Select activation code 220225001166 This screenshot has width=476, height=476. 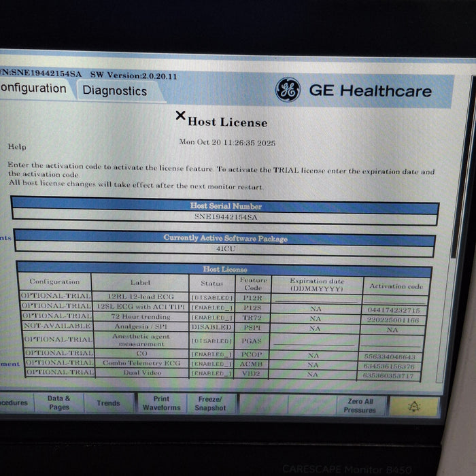[392, 320]
